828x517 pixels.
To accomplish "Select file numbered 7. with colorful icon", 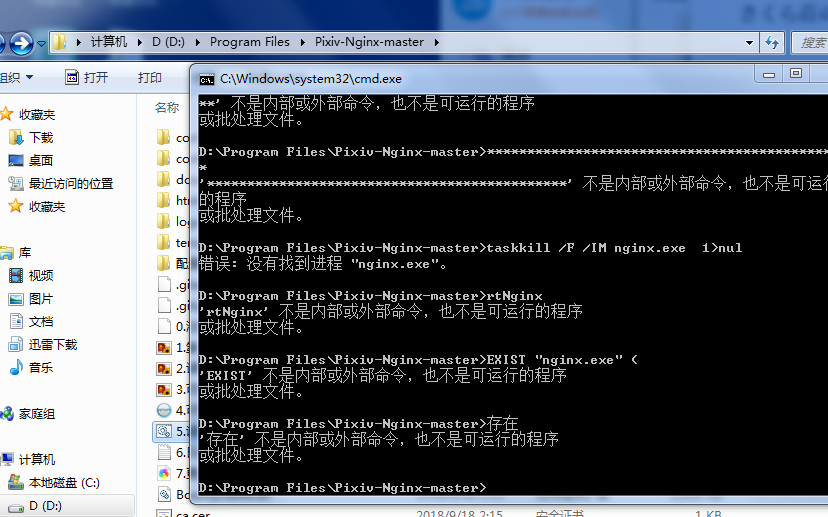I will (x=173, y=474).
